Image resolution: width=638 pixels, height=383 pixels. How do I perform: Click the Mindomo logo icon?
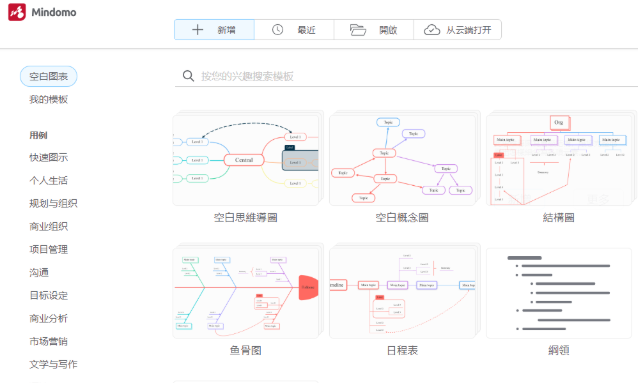17,12
